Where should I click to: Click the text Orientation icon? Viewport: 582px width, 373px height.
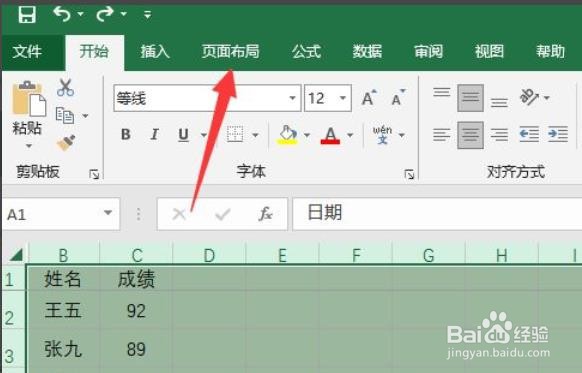click(x=530, y=97)
